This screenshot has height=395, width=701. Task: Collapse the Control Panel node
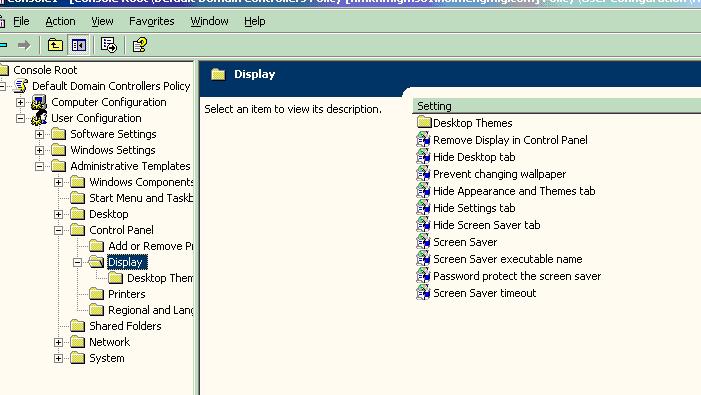[59, 231]
